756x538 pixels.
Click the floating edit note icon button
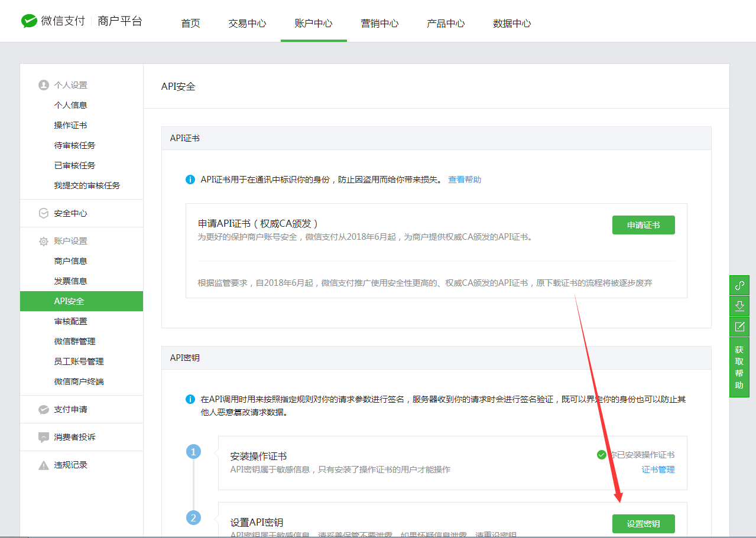point(739,327)
